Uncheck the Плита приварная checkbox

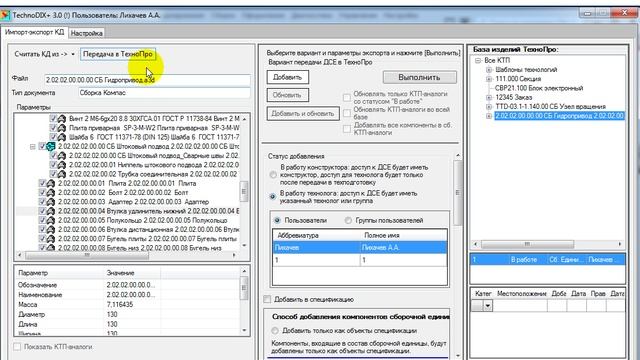[x=53, y=128]
